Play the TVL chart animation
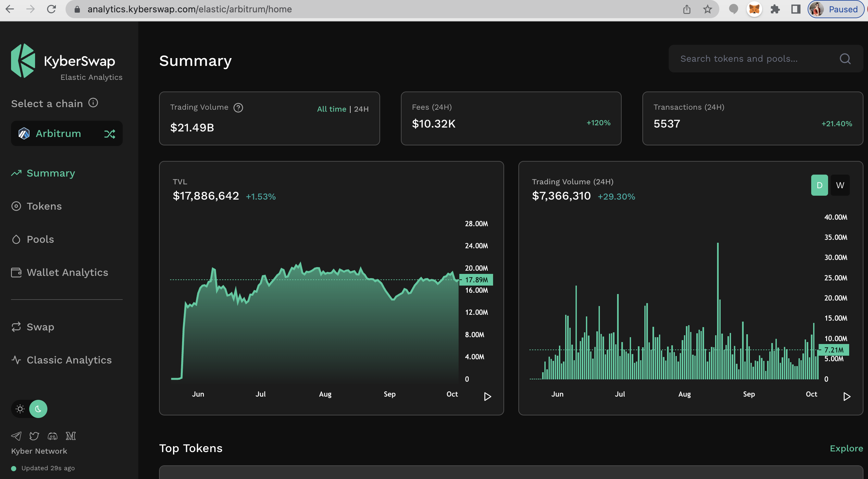The image size is (868, 479). (488, 397)
